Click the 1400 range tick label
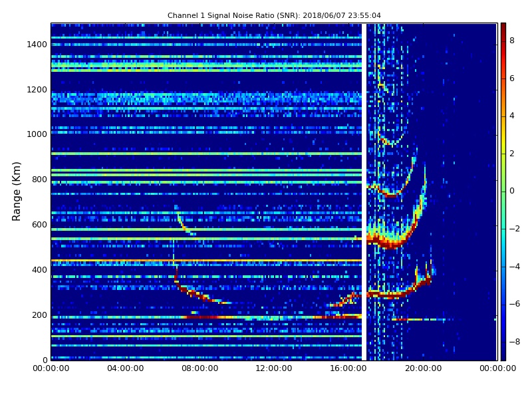The image size is (532, 399). pos(37,45)
